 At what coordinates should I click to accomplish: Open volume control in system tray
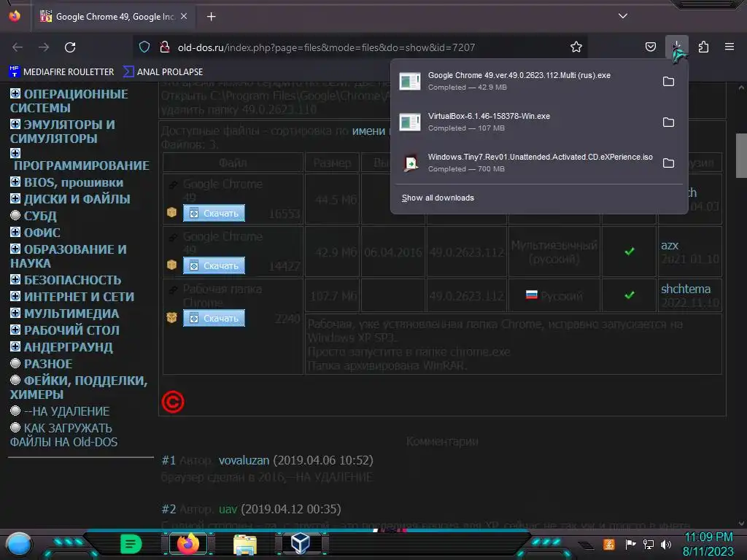click(x=666, y=544)
